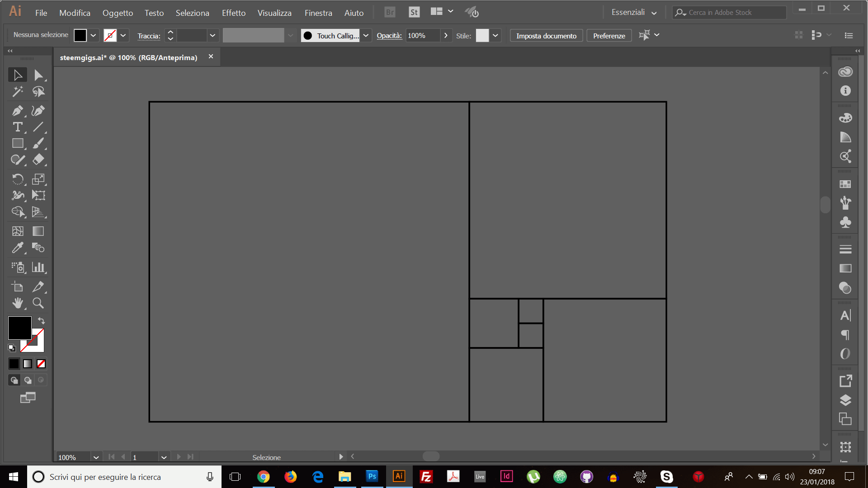Select the Type tool
Screen dimensions: 868x488
pos(17,127)
